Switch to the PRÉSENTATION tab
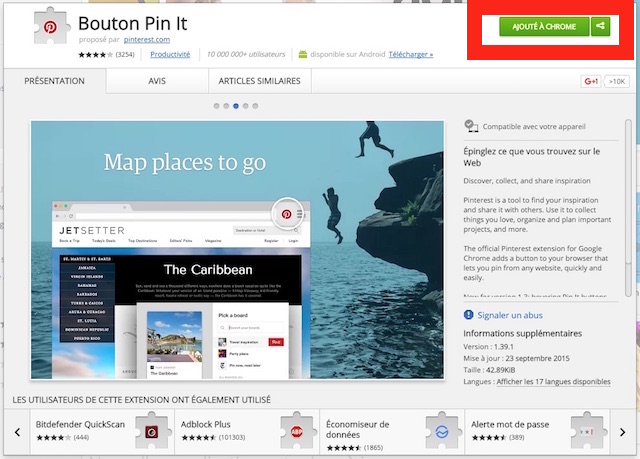 pyautogui.click(x=55, y=81)
